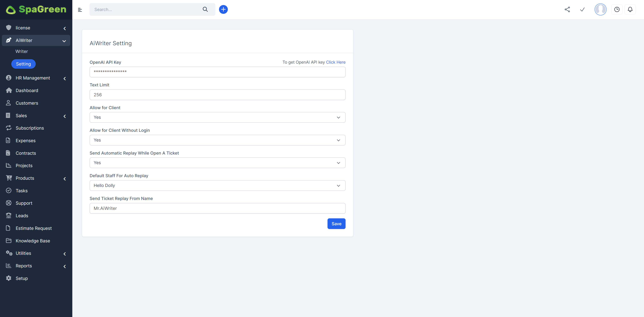This screenshot has width=644, height=317.
Task: Follow the Click Here link for OpenAI key
Action: coord(336,62)
